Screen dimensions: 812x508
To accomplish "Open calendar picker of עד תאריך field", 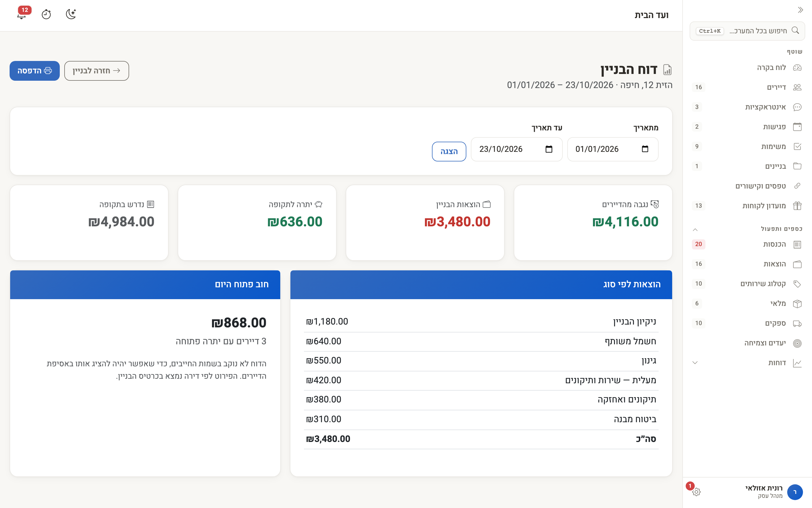I will click(549, 149).
